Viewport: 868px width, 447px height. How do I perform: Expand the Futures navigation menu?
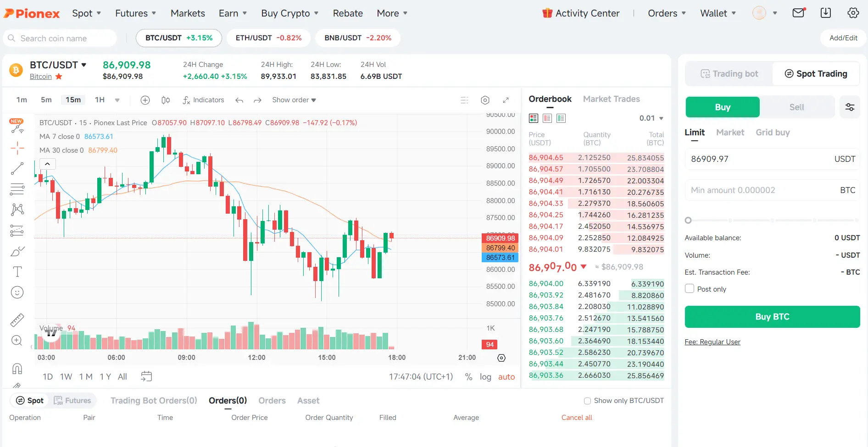pyautogui.click(x=135, y=13)
